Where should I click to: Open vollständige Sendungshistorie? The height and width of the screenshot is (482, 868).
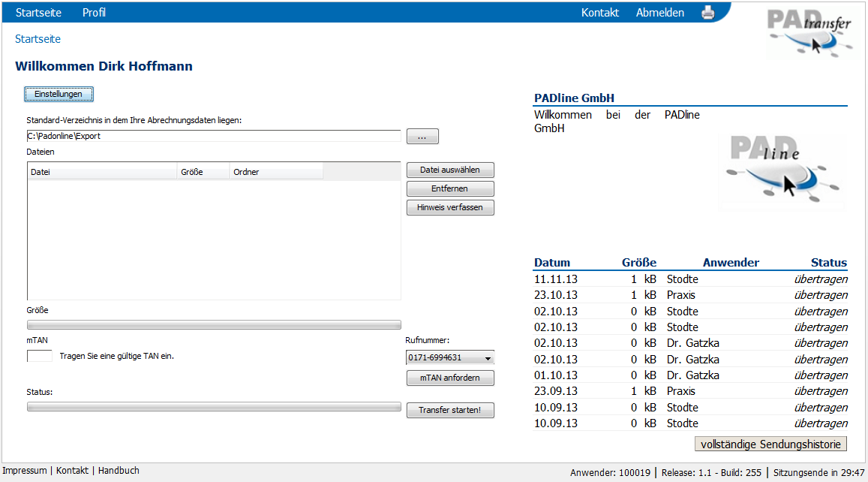[x=771, y=444]
